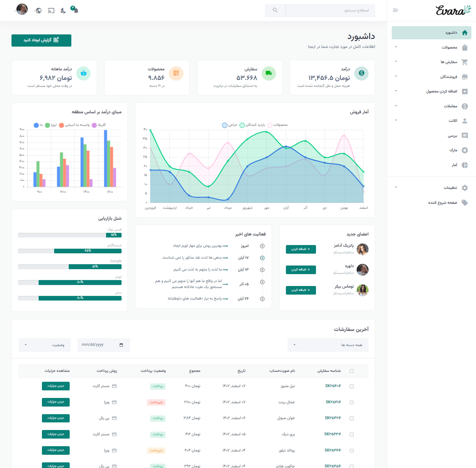Image resolution: width=476 pixels, height=468 pixels.
Task: Open وضعیت status dropdown
Action: [x=45, y=345]
